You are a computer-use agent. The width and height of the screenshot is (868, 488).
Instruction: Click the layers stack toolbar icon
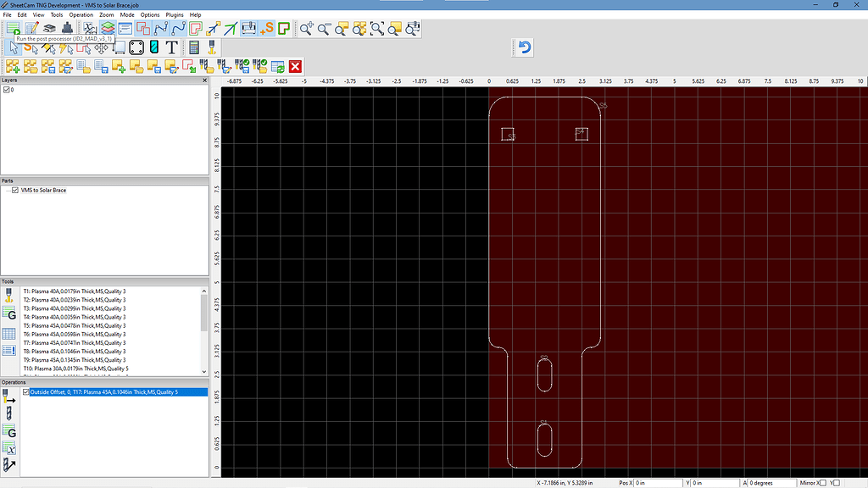108,28
